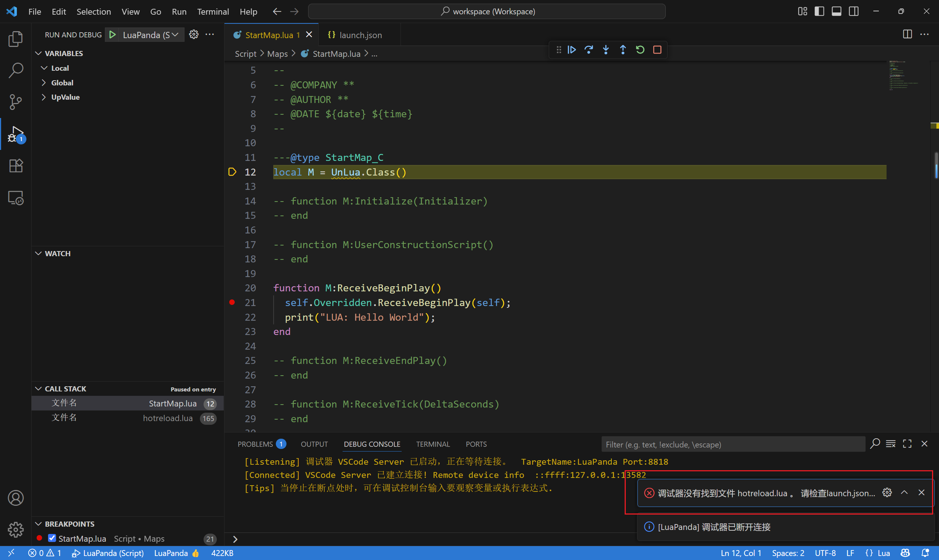Open launch.json with the debug gear icon
This screenshot has width=939, height=560.
pos(194,35)
